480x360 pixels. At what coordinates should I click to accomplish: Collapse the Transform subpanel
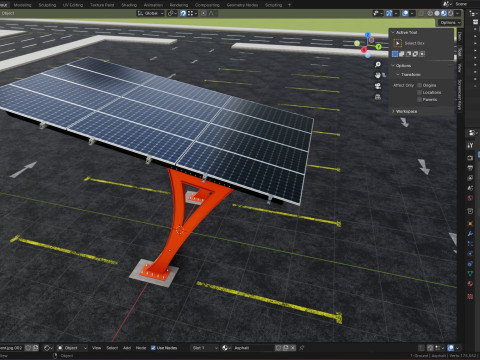coord(409,74)
